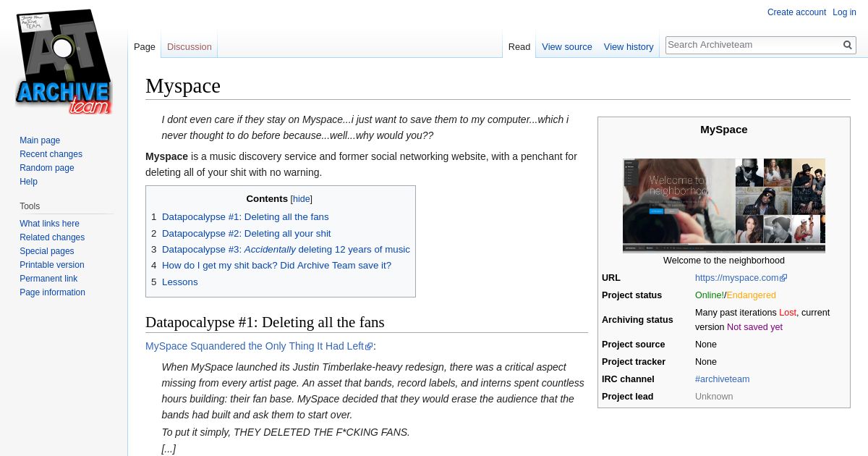This screenshot has height=456, width=868.
Task: Open Special pages link
Action: click(47, 251)
